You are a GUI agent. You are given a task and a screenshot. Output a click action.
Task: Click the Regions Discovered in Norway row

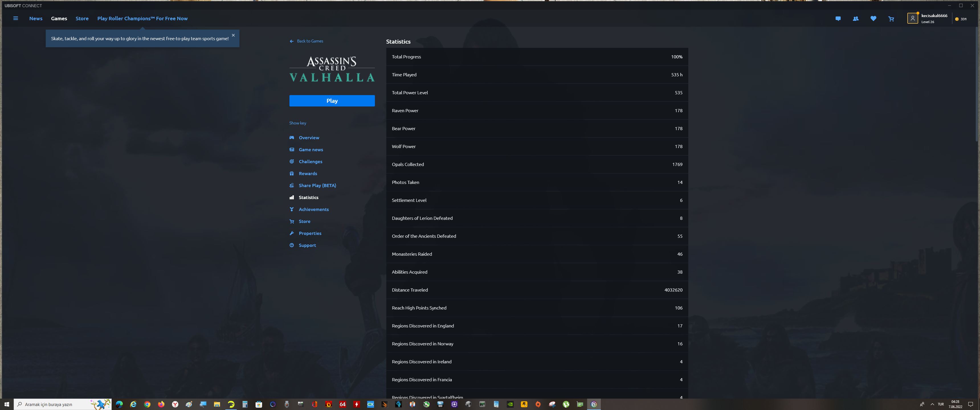click(537, 344)
